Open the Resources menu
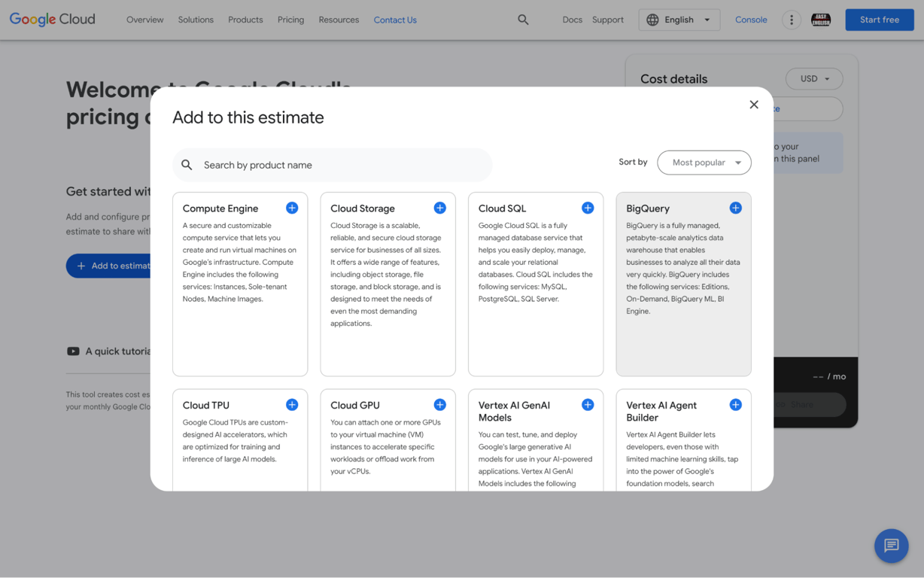Image resolution: width=924 pixels, height=578 pixels. pyautogui.click(x=339, y=20)
